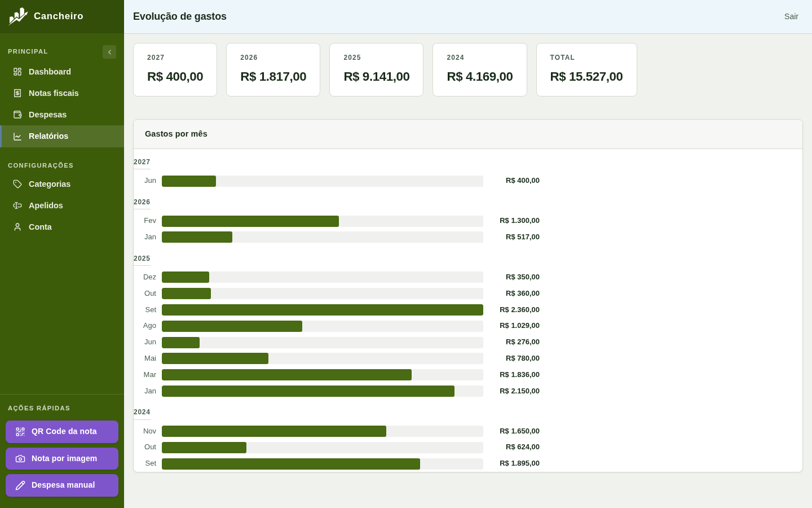Collapse the sidebar with the chevron button
The width and height of the screenshot is (812, 508).
pos(109,52)
